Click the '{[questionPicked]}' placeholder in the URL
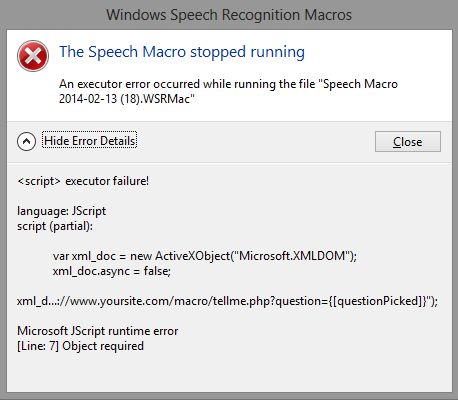Image resolution: width=458 pixels, height=400 pixels. [378, 301]
